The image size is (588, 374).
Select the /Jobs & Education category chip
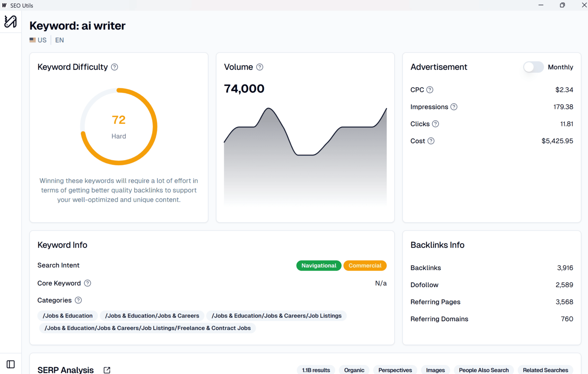(67, 316)
